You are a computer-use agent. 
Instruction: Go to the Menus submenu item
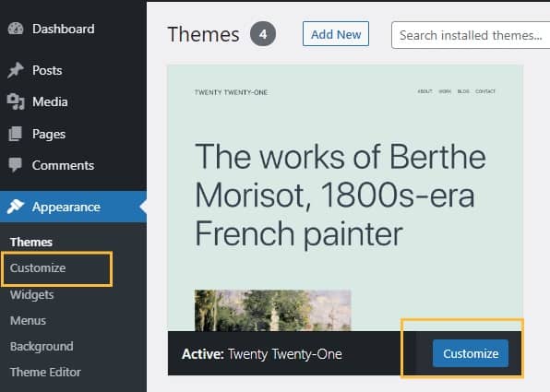pos(28,320)
